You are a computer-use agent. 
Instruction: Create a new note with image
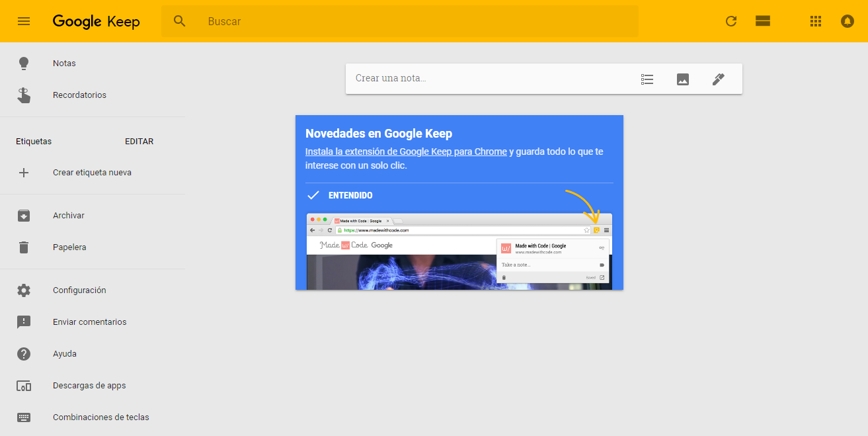[683, 79]
